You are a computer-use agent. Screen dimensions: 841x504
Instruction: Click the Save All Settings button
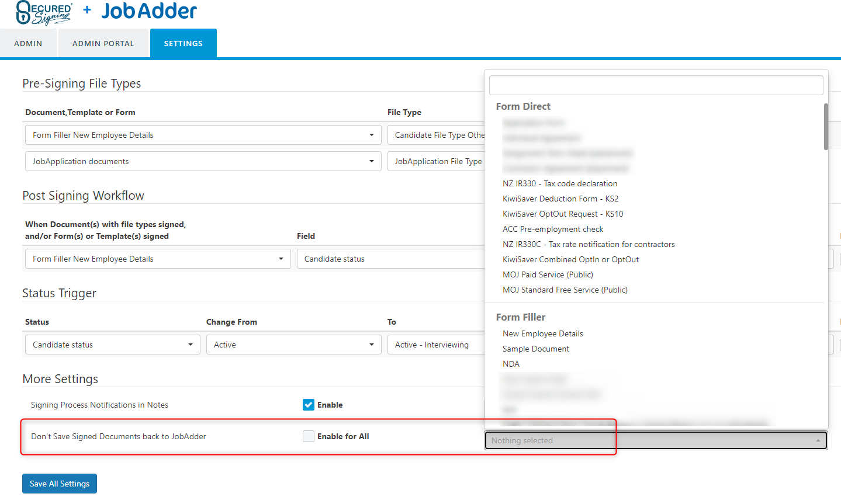tap(60, 484)
